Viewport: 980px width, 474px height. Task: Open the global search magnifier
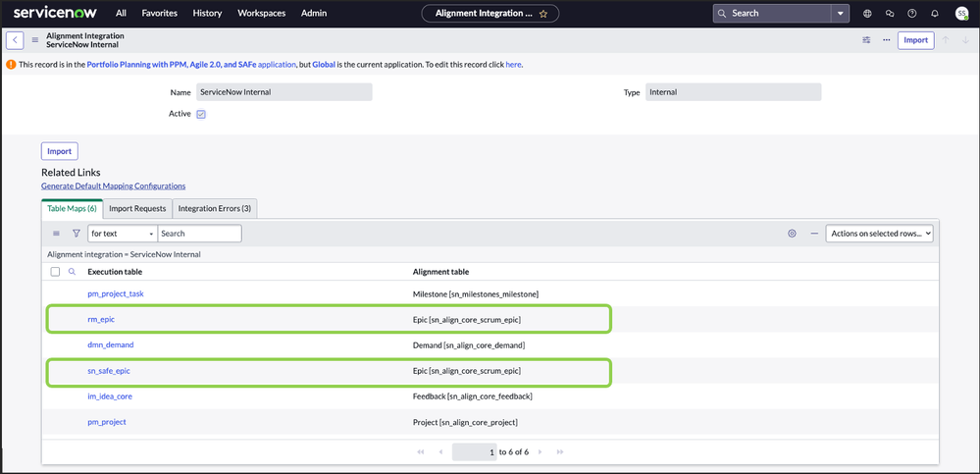coord(722,13)
